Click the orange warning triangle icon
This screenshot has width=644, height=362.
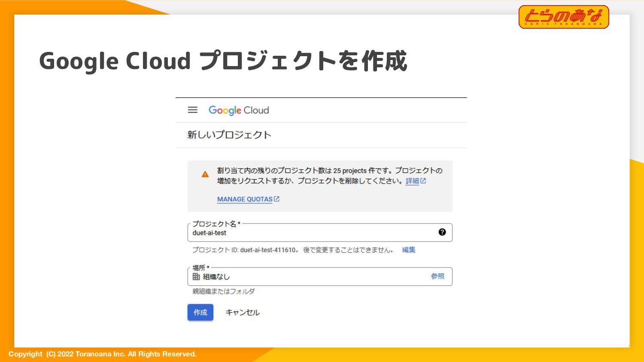(x=205, y=174)
